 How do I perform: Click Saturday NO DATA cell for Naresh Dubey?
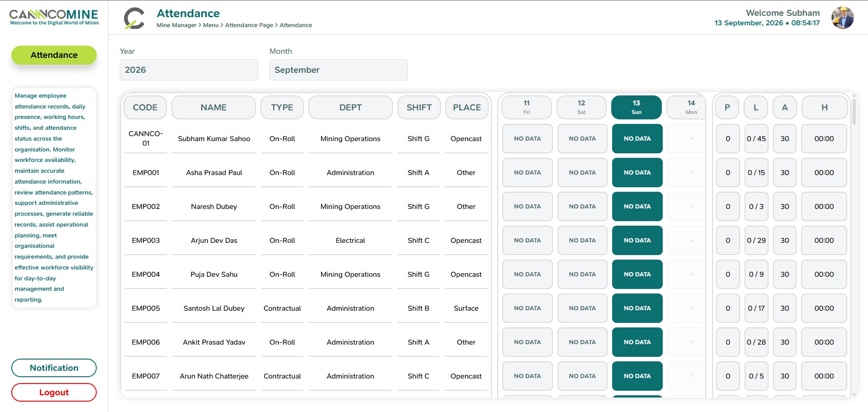(x=582, y=207)
